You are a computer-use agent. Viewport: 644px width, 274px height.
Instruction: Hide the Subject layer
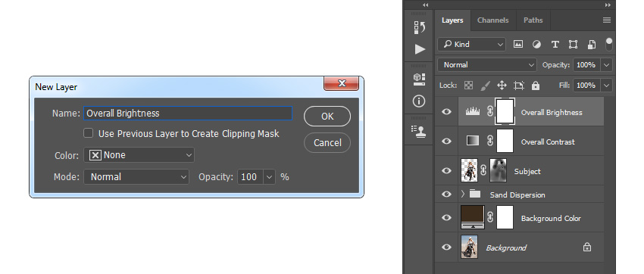pyautogui.click(x=446, y=170)
